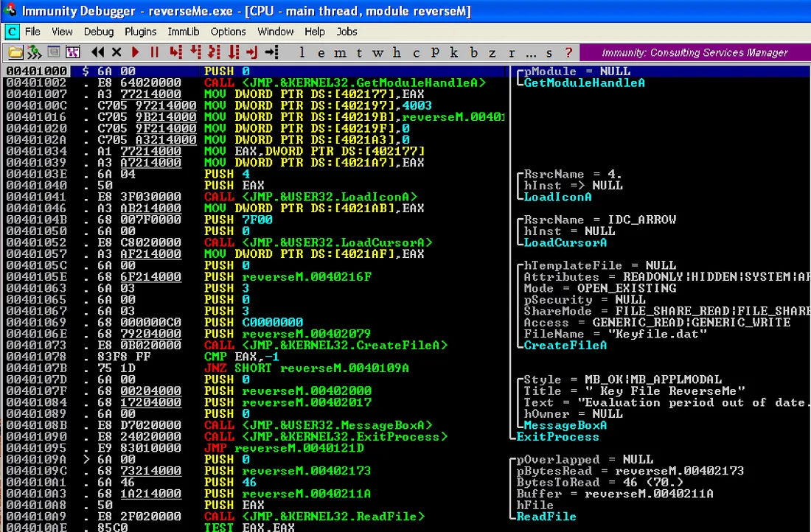The width and height of the screenshot is (811, 532).
Task: Open call stack with 'k' button
Action: (454, 52)
